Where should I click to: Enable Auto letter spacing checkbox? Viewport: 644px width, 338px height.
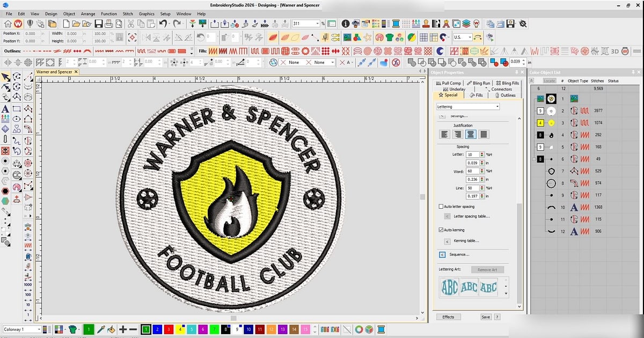tap(441, 207)
